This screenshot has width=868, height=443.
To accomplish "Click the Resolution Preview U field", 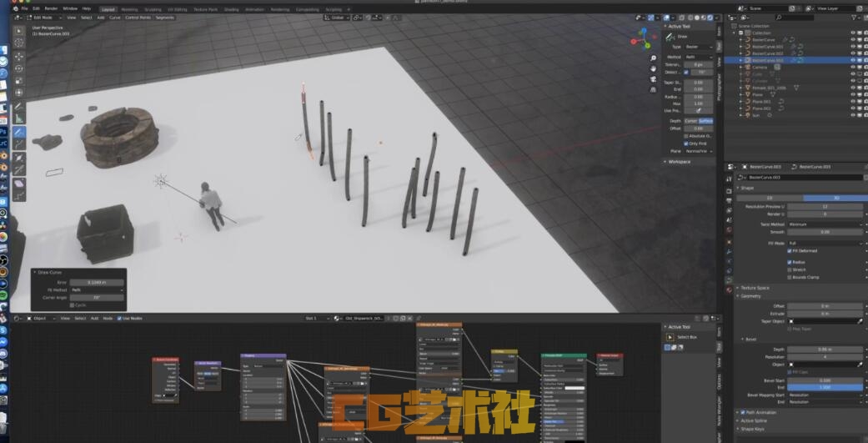I will 825,207.
